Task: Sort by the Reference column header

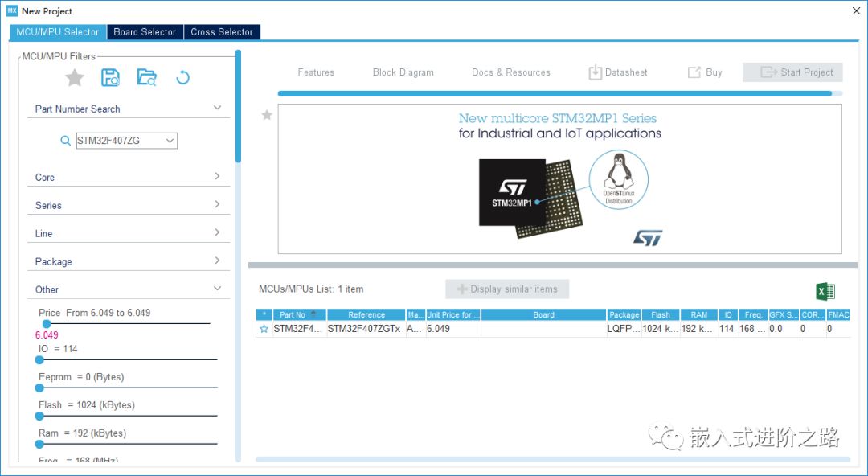Action: [366, 314]
